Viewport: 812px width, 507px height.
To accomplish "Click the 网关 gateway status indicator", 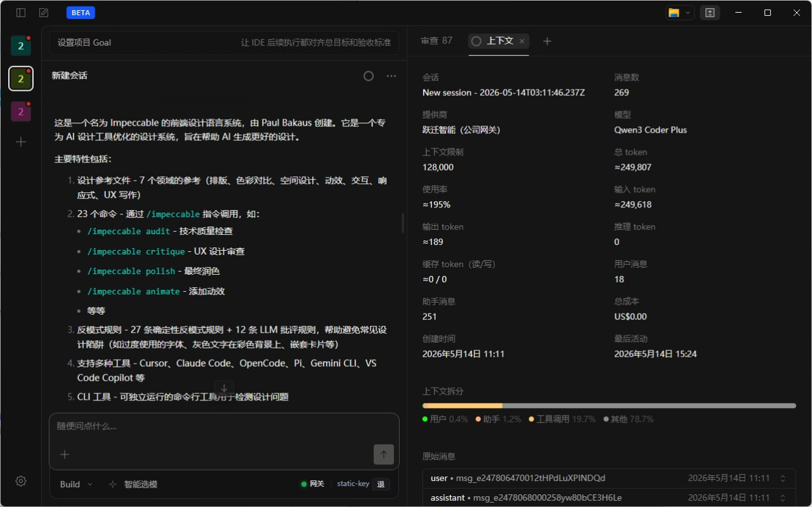I will click(313, 484).
